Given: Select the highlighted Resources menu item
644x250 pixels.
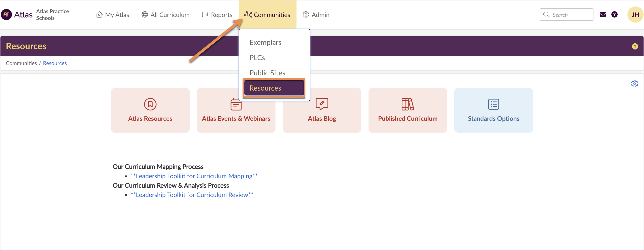Looking at the screenshot, I should click(273, 88).
